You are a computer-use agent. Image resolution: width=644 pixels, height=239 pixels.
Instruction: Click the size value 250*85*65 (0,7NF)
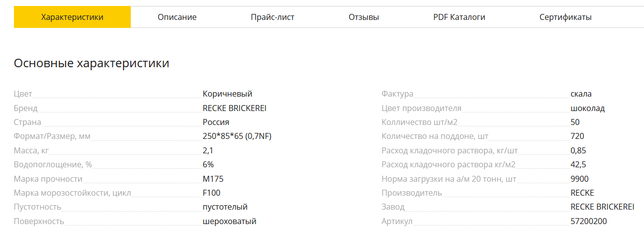point(237,136)
